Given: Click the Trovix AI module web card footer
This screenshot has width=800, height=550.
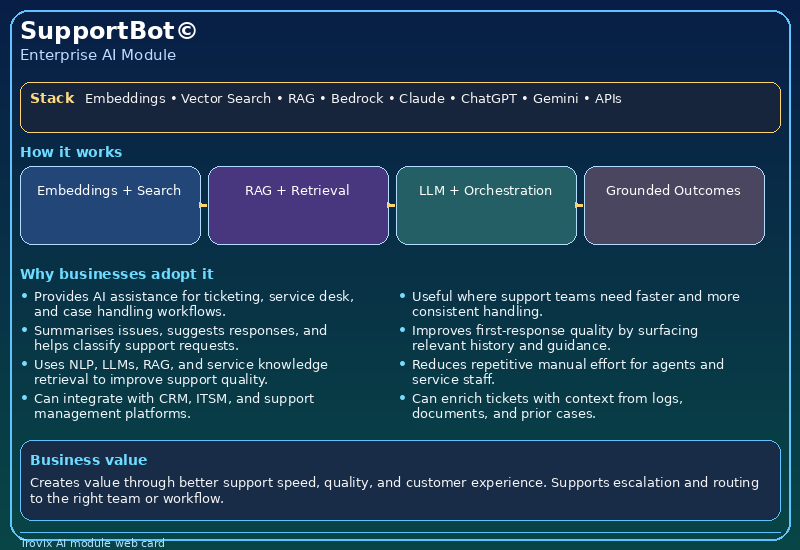Looking at the screenshot, I should pos(92,543).
